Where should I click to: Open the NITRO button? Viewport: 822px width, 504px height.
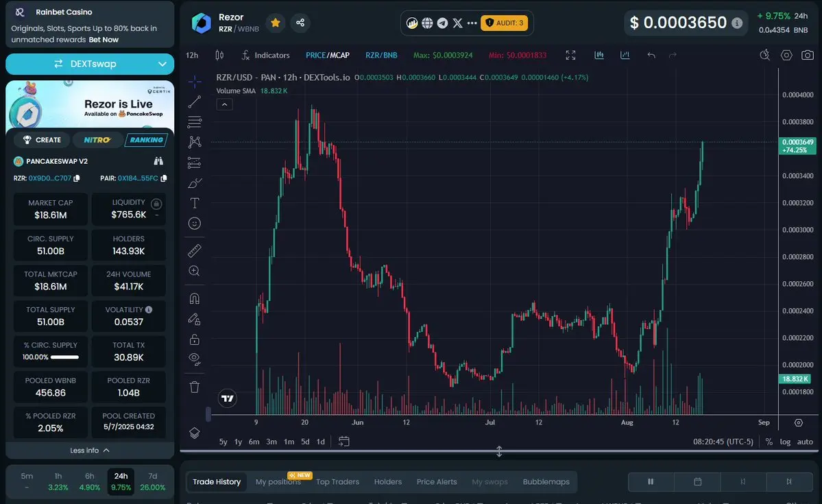pos(97,140)
